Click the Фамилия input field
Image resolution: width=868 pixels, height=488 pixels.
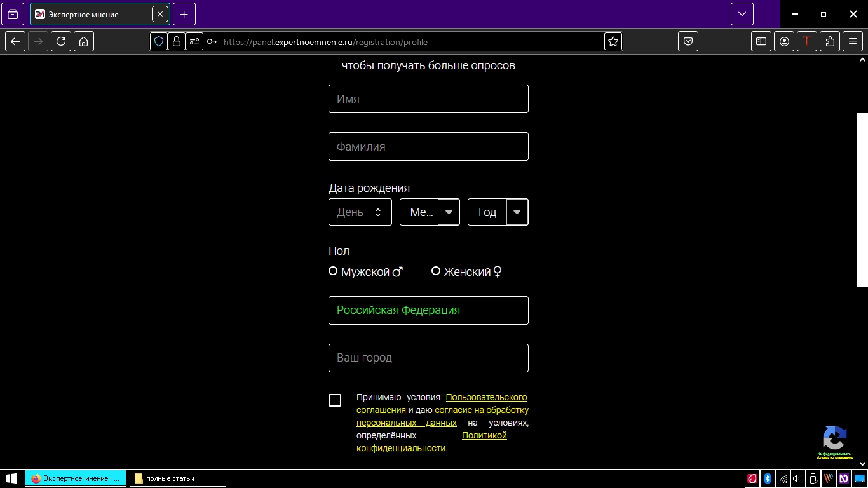[x=428, y=147]
